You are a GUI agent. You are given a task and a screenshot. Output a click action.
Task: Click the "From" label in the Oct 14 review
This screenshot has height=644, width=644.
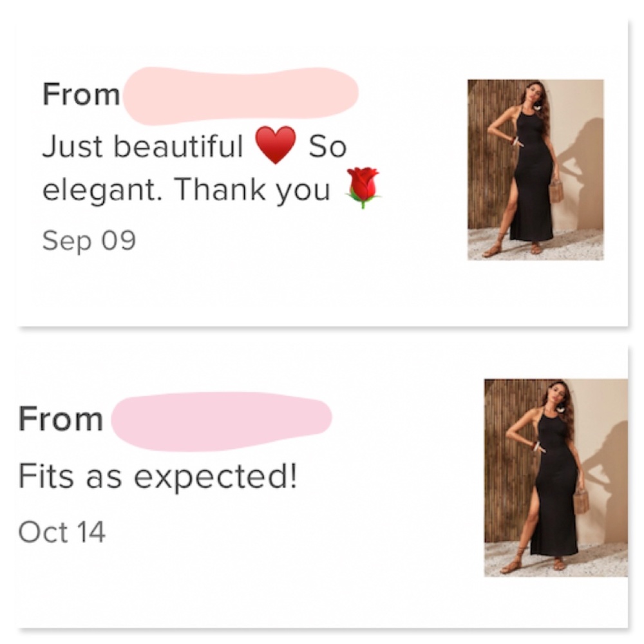click(x=61, y=420)
